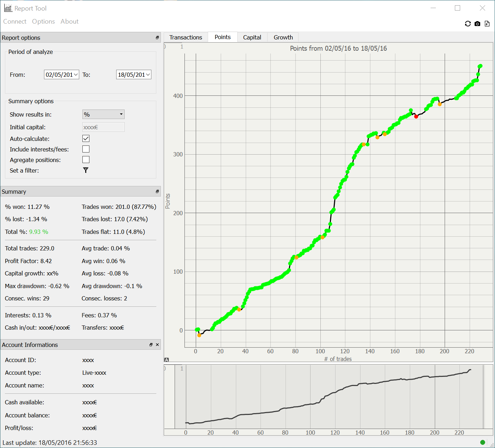Click the Initial capital input field

(x=103, y=127)
